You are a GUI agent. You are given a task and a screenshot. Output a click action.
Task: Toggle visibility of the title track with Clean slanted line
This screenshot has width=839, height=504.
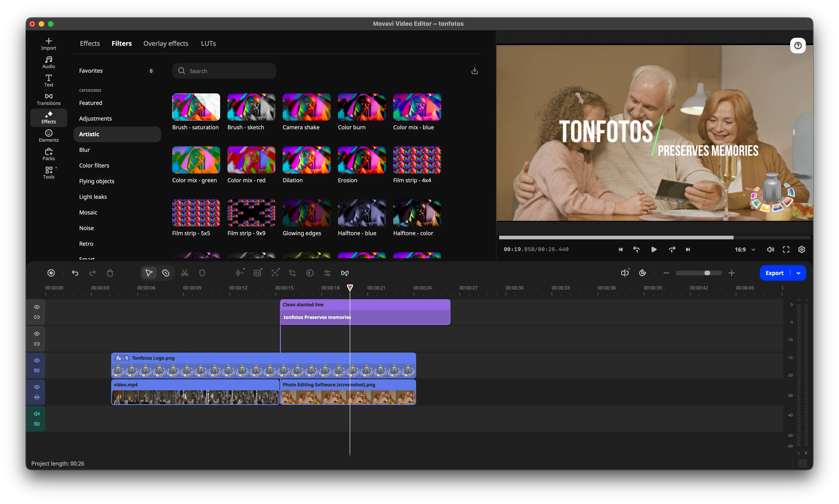pos(37,307)
